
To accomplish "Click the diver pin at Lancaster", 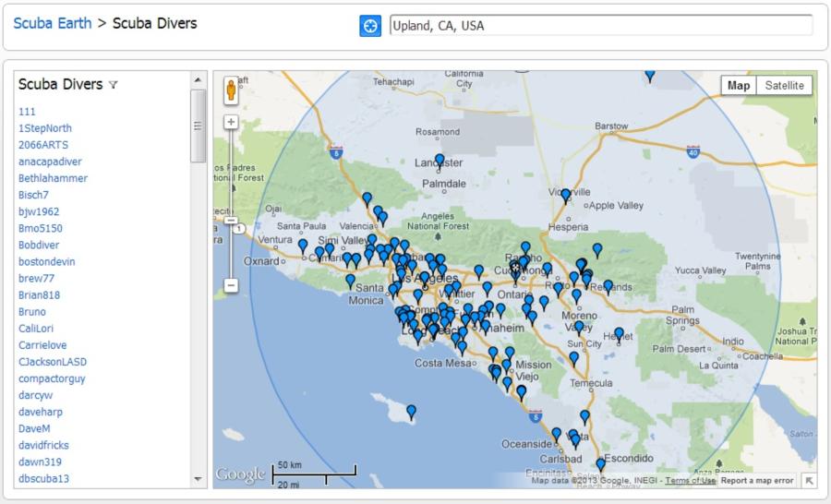I will pyautogui.click(x=440, y=161).
